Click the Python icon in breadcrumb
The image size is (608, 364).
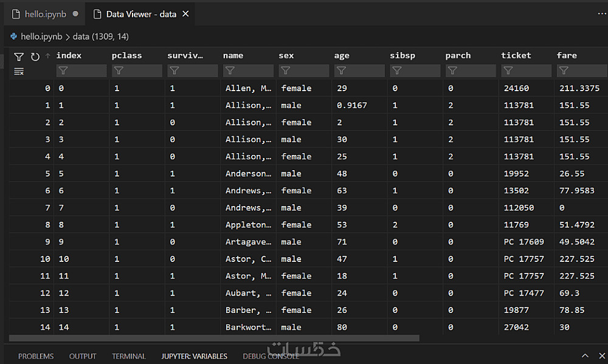13,36
